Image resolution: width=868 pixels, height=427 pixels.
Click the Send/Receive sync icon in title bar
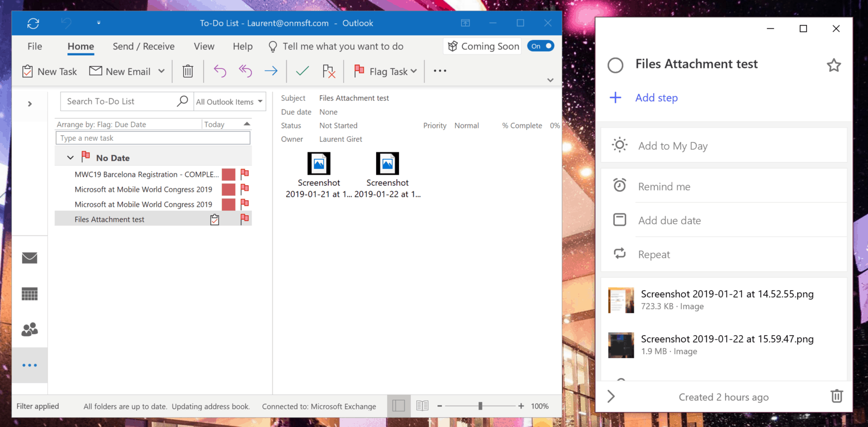click(x=33, y=23)
